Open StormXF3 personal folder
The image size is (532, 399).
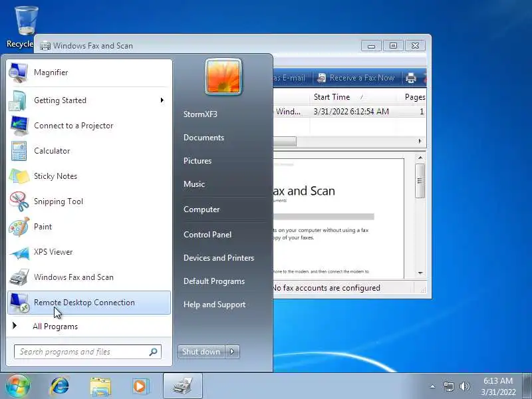201,114
